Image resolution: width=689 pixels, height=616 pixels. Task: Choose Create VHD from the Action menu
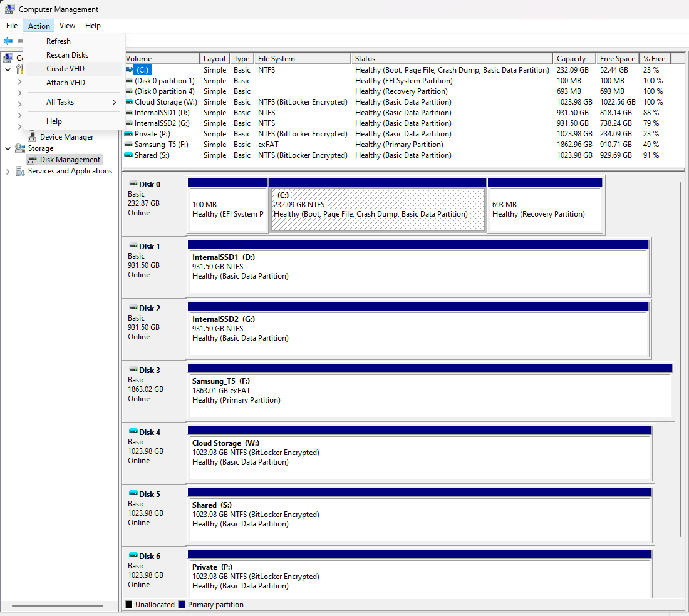click(x=65, y=69)
